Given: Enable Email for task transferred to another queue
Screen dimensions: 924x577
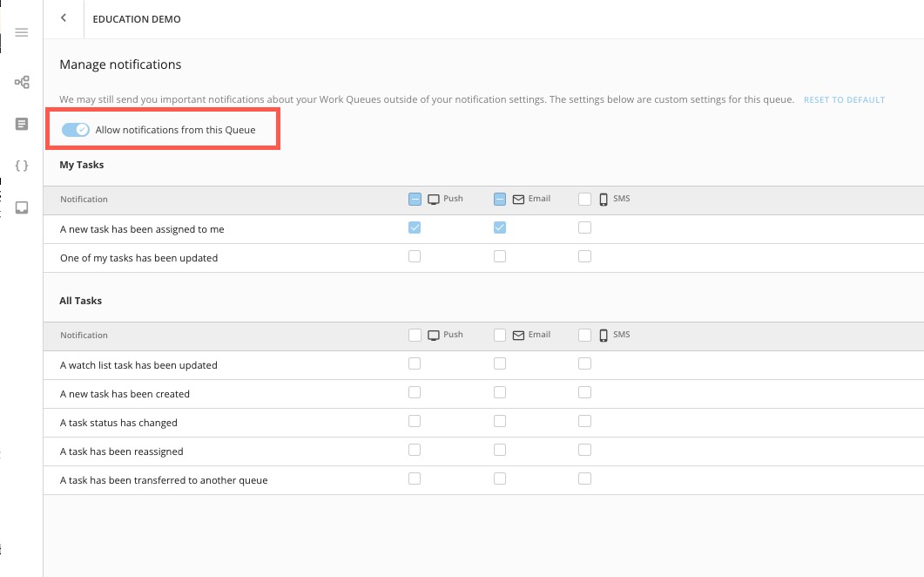Looking at the screenshot, I should pyautogui.click(x=500, y=479).
